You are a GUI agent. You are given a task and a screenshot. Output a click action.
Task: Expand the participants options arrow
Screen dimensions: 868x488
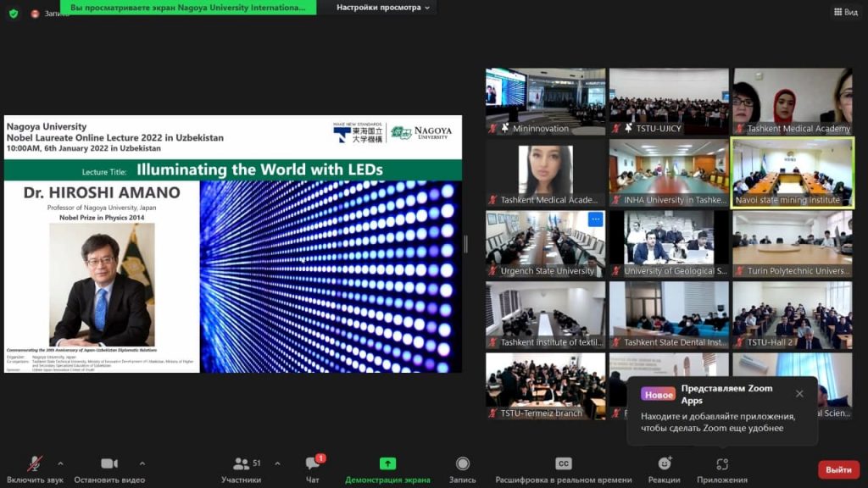(277, 463)
